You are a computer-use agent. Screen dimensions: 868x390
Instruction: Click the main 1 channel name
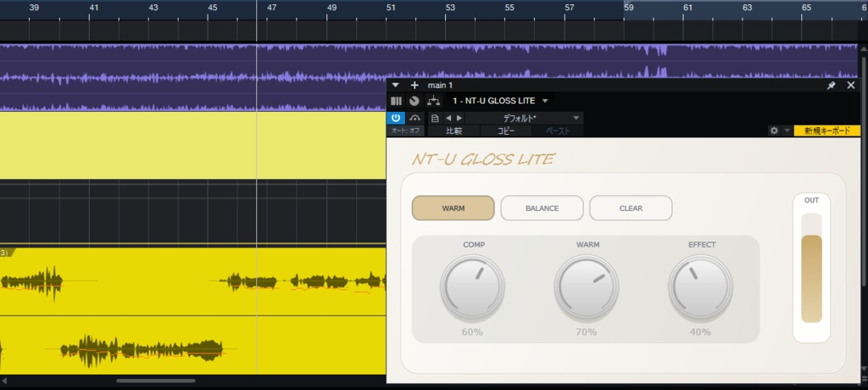440,86
